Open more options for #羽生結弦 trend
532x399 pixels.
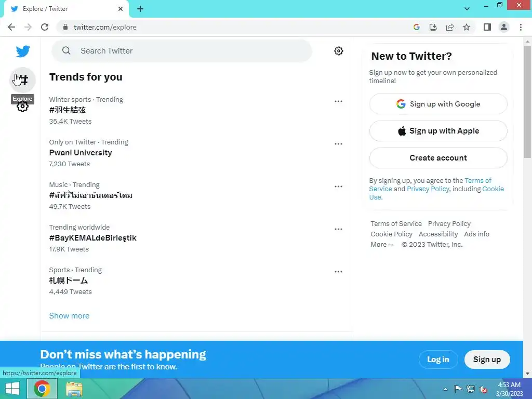(x=338, y=101)
